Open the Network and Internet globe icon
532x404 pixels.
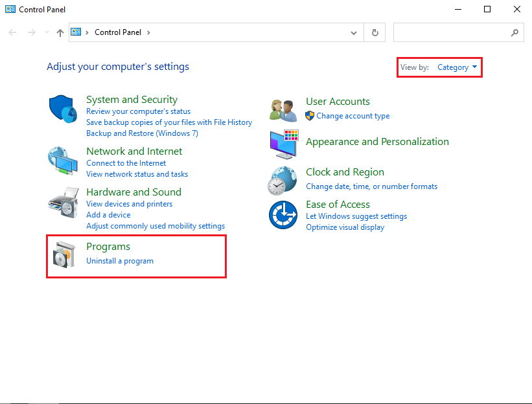click(64, 161)
